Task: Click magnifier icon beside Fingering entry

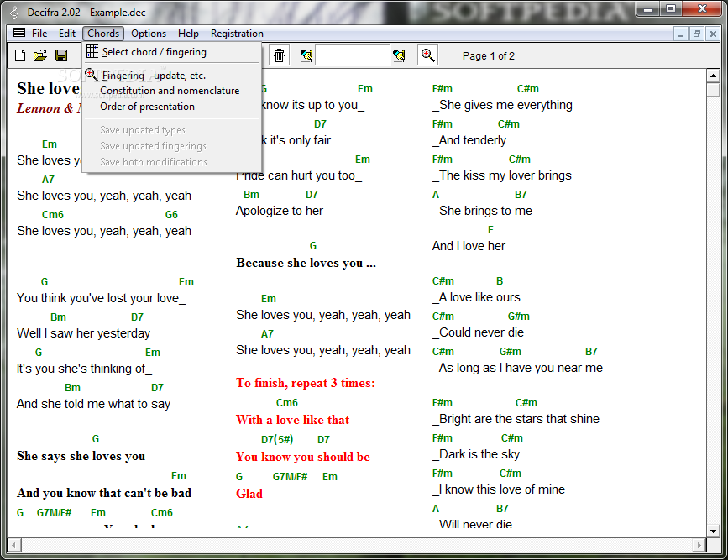Action: click(x=92, y=74)
